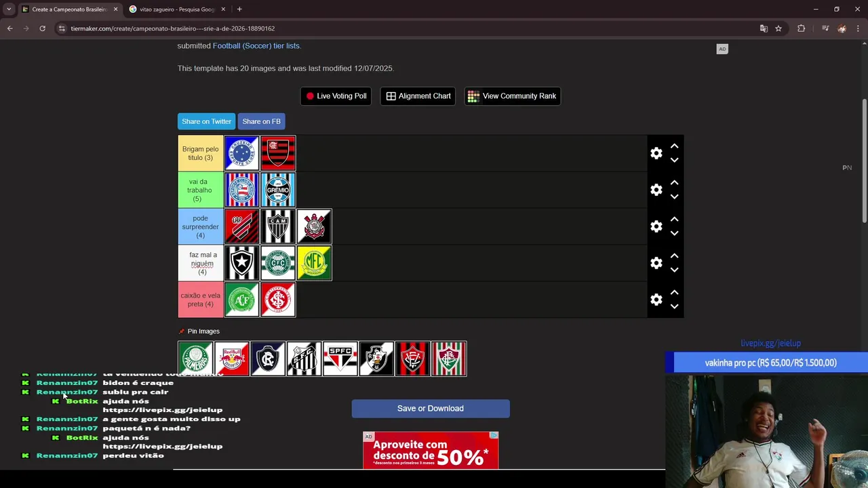Switch to the TierMaker Campeonato Brasileiro tab

[71, 9]
